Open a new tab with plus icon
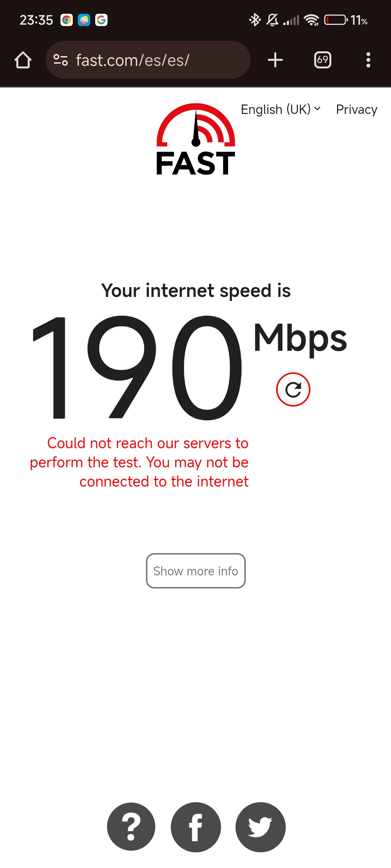 275,60
